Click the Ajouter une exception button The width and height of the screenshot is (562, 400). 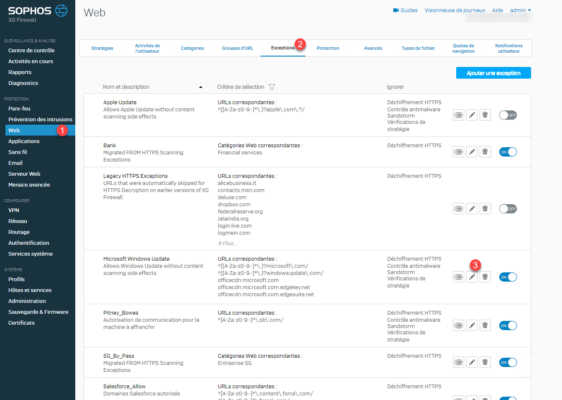pyautogui.click(x=494, y=73)
